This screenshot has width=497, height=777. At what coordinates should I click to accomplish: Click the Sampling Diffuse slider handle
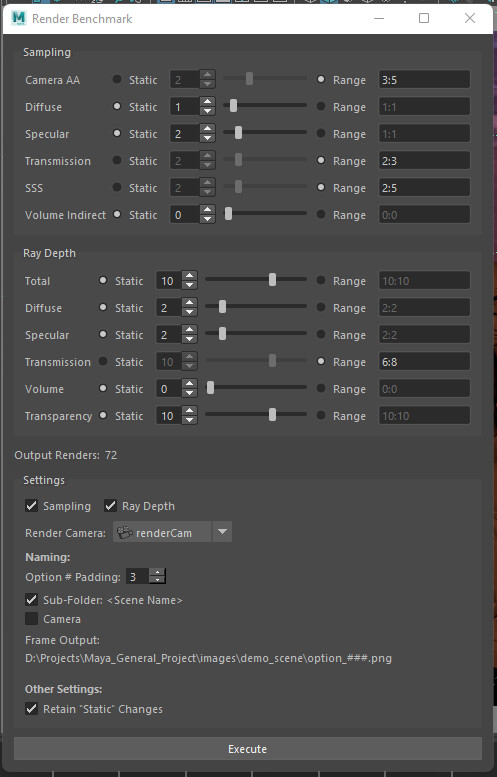click(x=233, y=106)
